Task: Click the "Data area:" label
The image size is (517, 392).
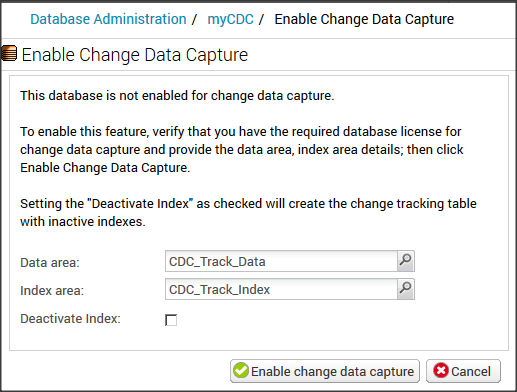Action: (x=50, y=263)
